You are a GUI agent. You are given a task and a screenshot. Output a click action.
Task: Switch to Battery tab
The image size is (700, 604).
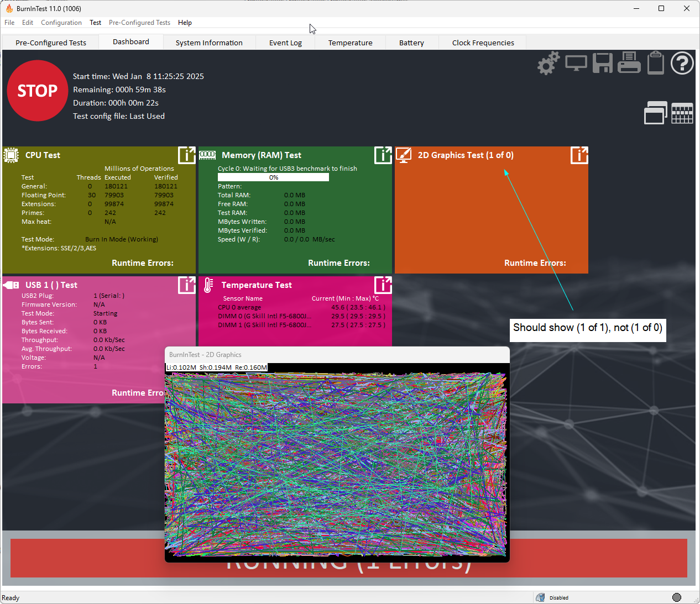click(x=411, y=43)
